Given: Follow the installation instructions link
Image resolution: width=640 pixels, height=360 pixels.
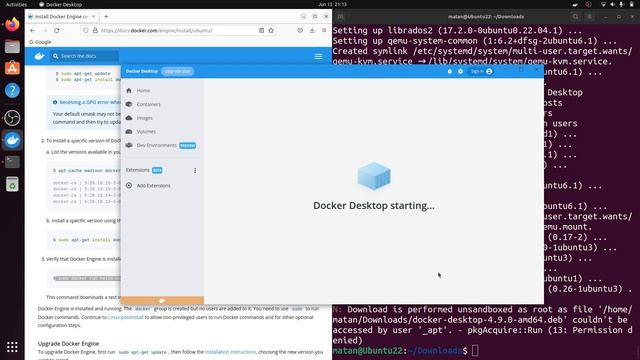Looking at the screenshot, I should pyautogui.click(x=230, y=352).
